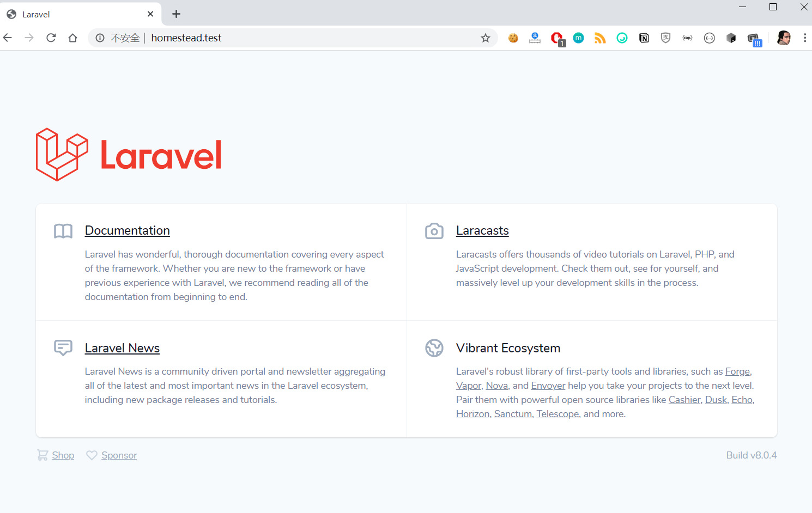The image size is (812, 513).
Task: Open the circular brackets extension icon
Action: 709,38
